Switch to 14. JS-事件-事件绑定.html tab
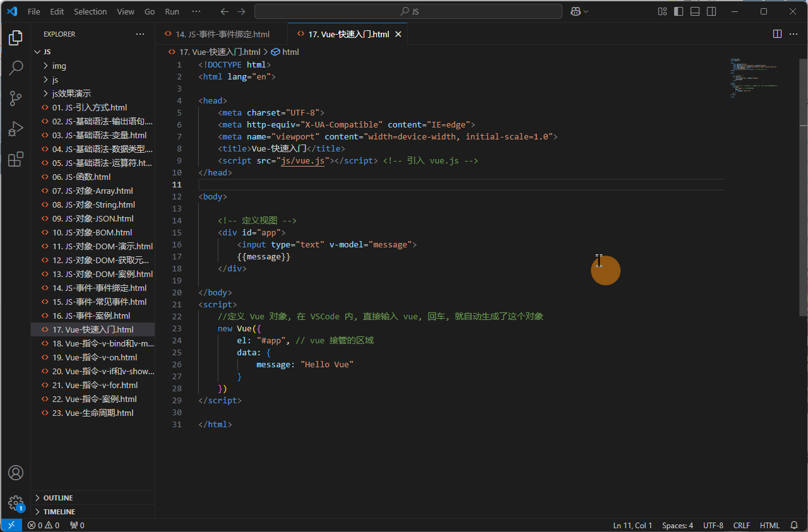 coord(222,34)
